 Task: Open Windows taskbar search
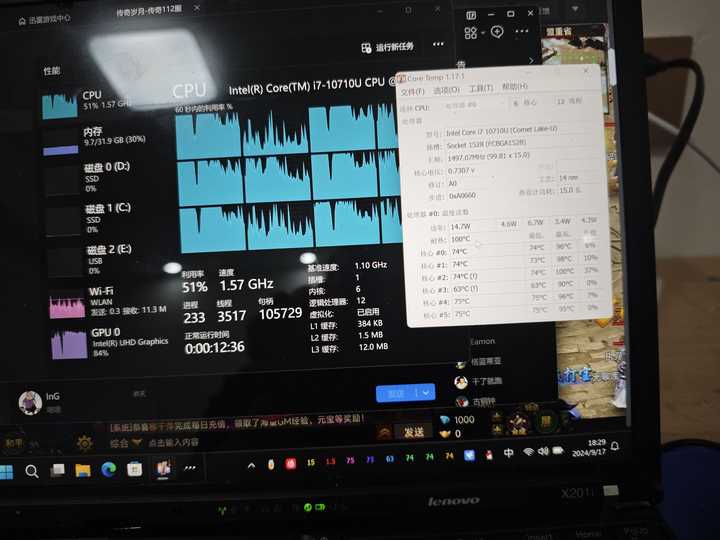[x=31, y=471]
